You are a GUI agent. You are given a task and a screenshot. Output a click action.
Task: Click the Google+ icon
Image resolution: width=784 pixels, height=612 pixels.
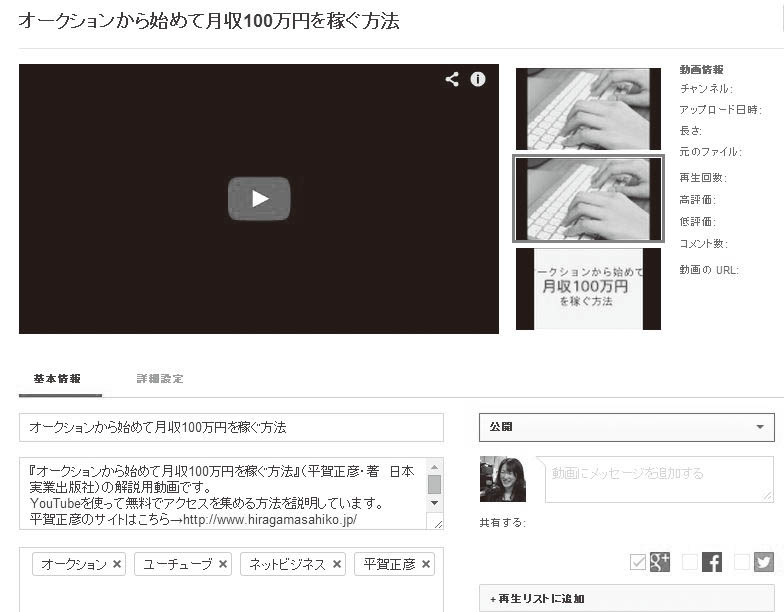click(660, 562)
